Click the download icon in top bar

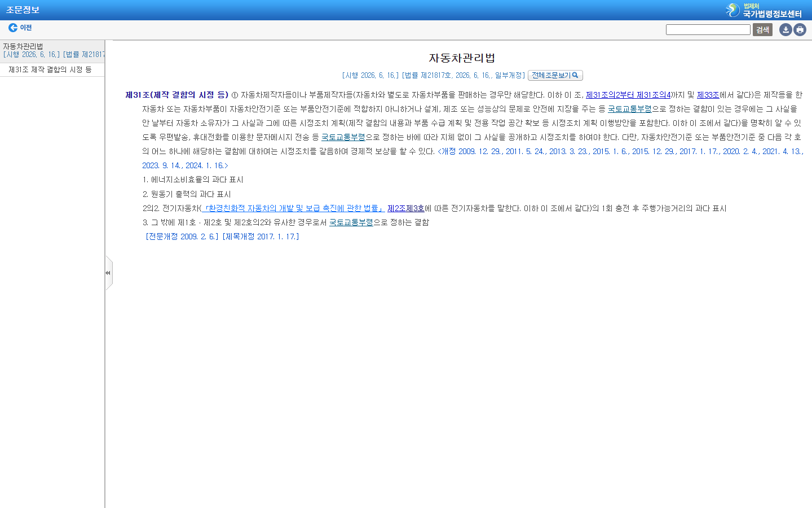tap(785, 29)
